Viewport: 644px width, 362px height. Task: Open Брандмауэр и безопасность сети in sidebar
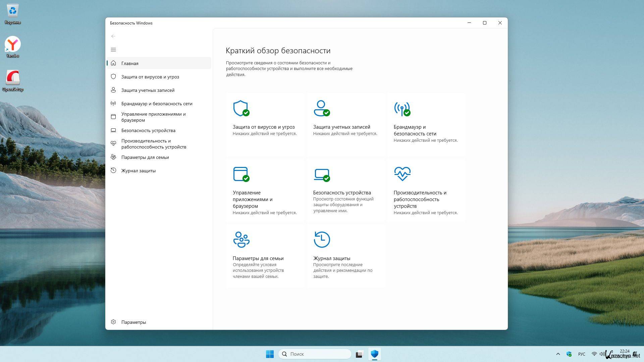pos(157,104)
